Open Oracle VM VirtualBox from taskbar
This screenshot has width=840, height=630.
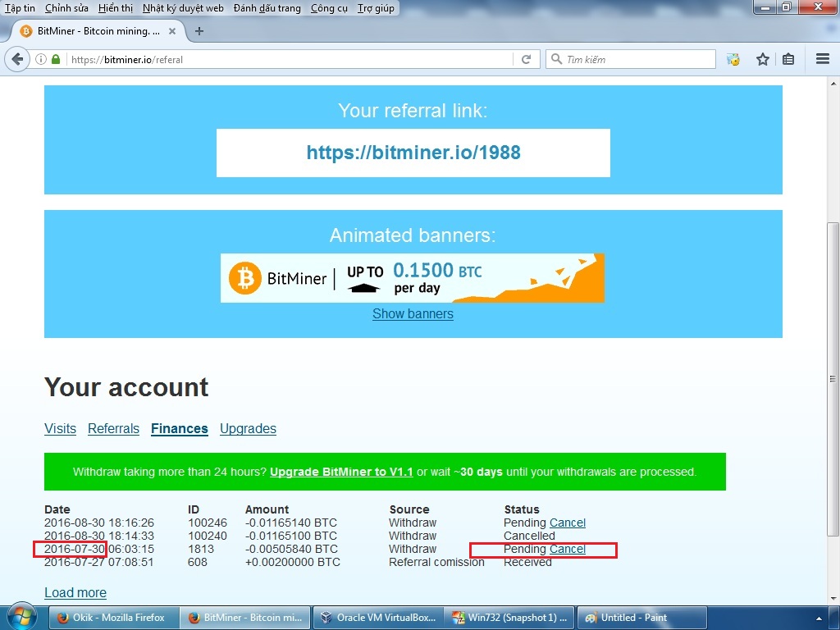point(377,618)
